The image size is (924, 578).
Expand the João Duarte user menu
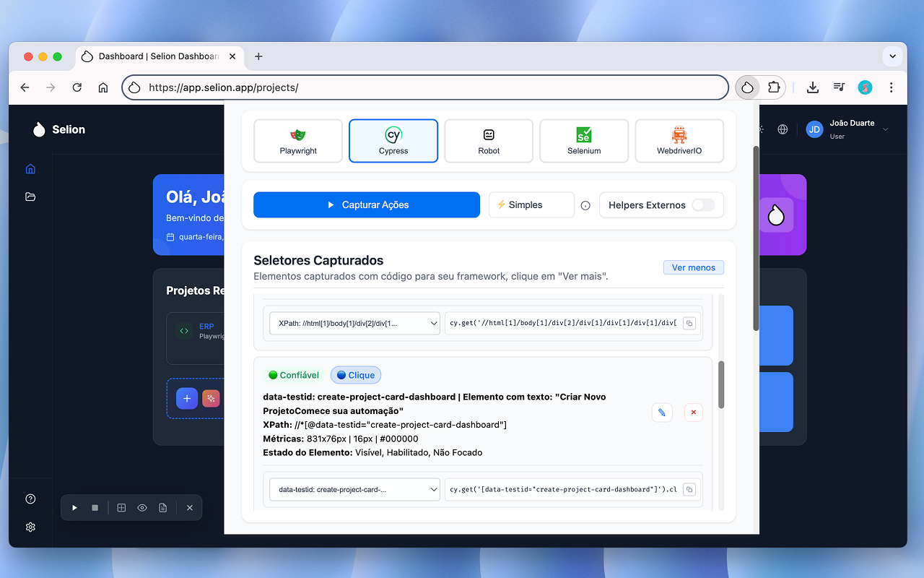point(886,129)
